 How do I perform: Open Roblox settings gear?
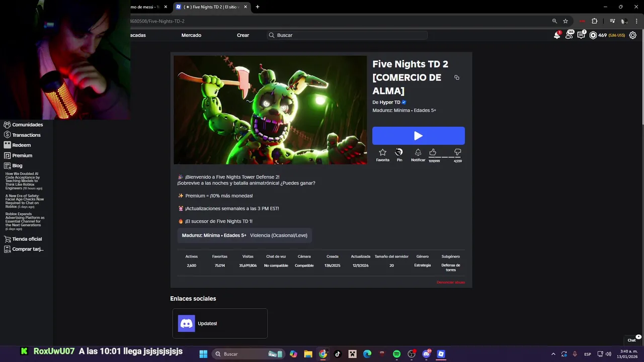coord(633,35)
